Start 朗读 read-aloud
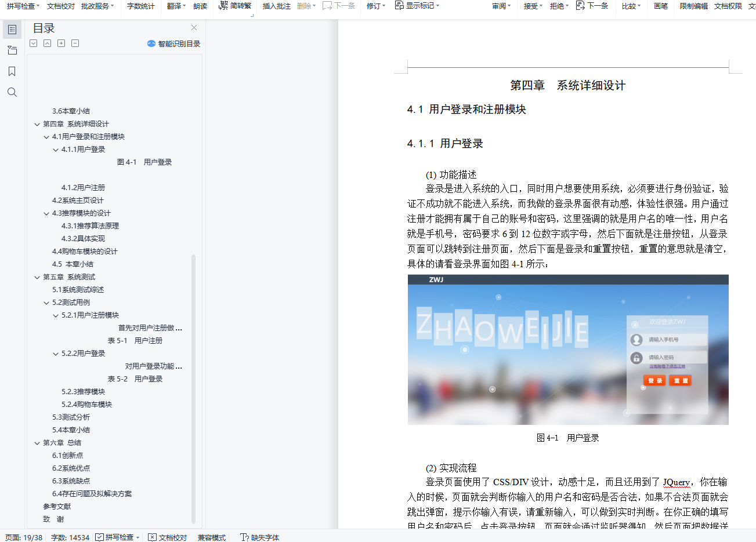 coord(200,6)
